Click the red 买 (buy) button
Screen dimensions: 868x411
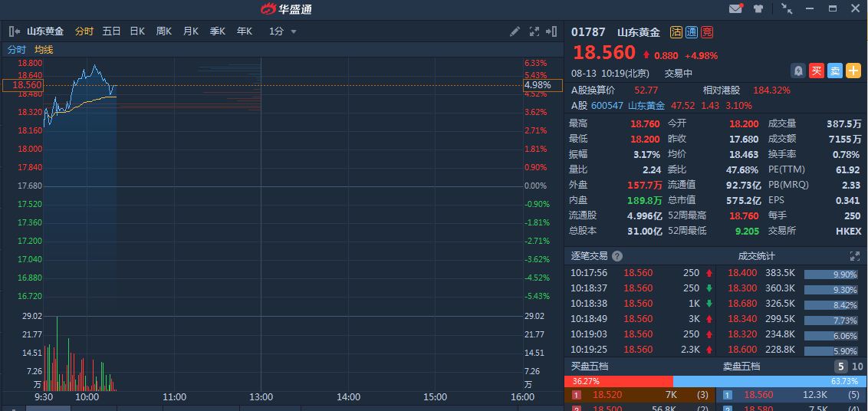tap(817, 71)
